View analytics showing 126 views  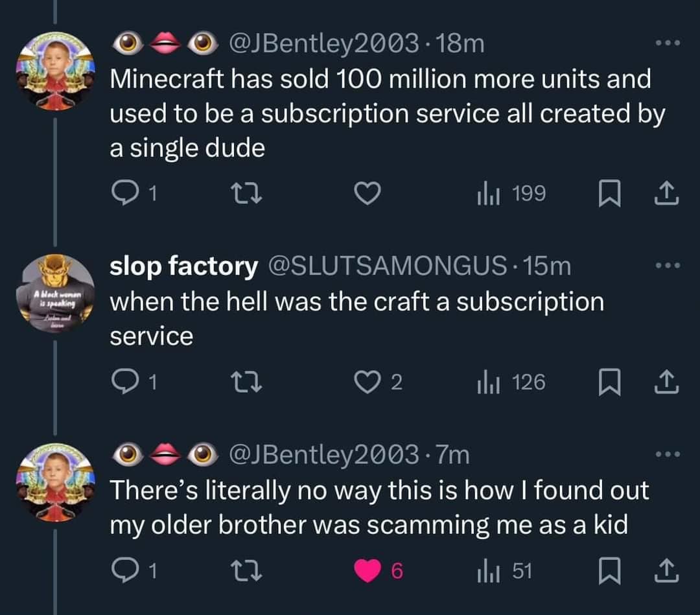(511, 382)
